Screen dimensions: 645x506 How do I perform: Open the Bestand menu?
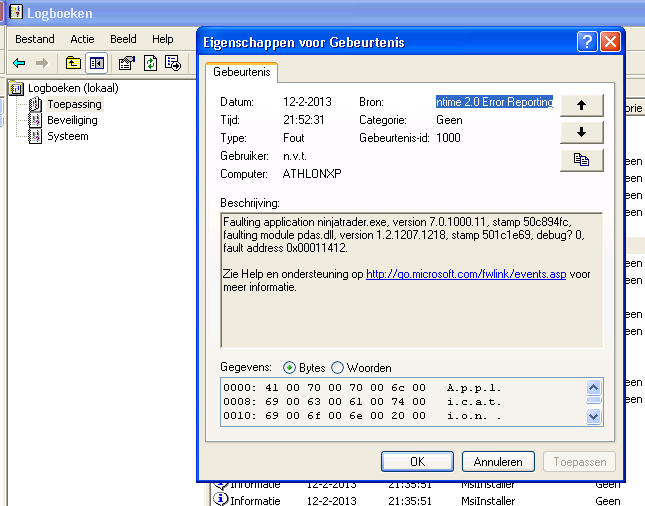click(x=35, y=39)
